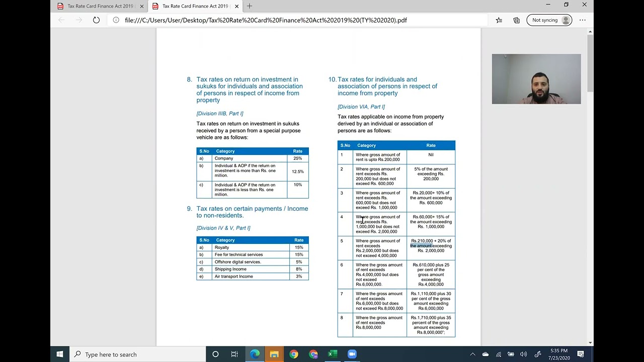Open Cortana circle icon on the taskbar
Screen dimensions: 644x362
pos(215,354)
